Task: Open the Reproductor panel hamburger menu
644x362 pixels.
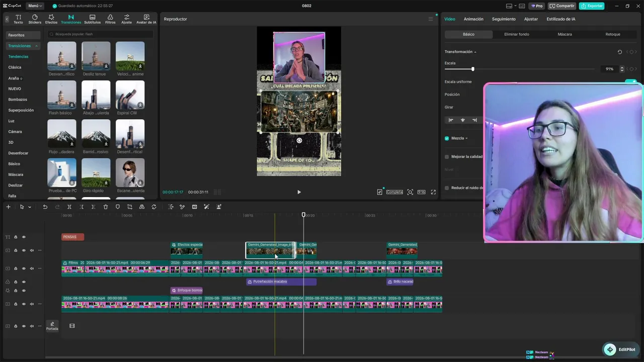Action: [x=431, y=19]
